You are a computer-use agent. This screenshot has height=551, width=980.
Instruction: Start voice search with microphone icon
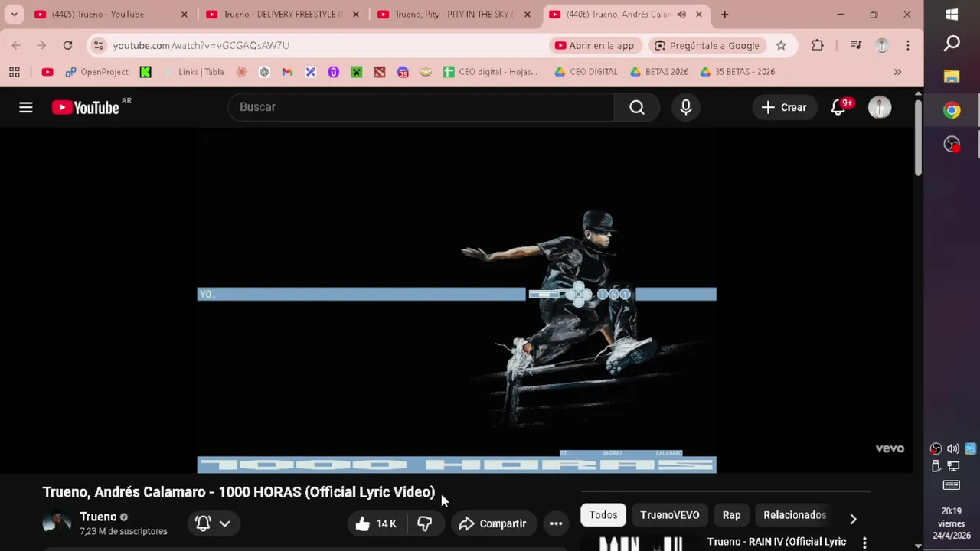[x=686, y=108]
